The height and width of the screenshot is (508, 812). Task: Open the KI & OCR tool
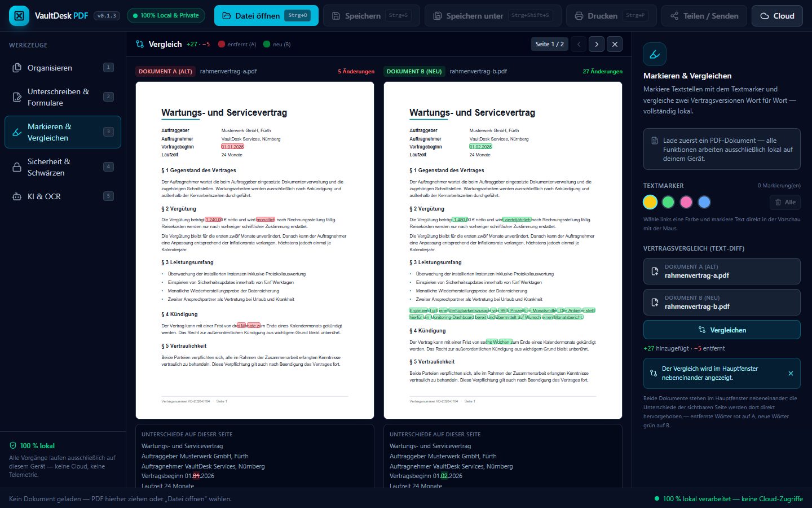pyautogui.click(x=63, y=196)
